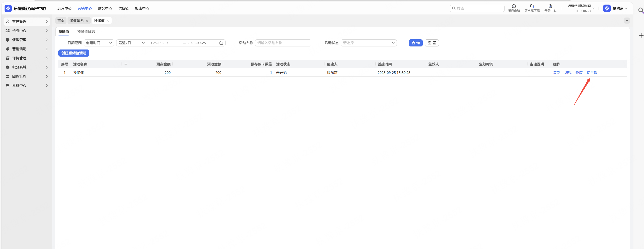Click the 预储值 activity name in row 1
644x249 pixels.
tap(78, 73)
